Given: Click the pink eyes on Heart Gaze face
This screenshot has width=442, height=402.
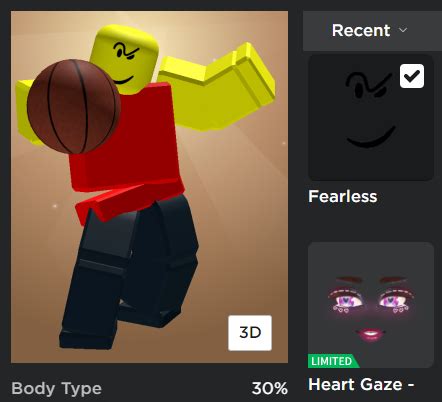Looking at the screenshot, I should tap(371, 302).
